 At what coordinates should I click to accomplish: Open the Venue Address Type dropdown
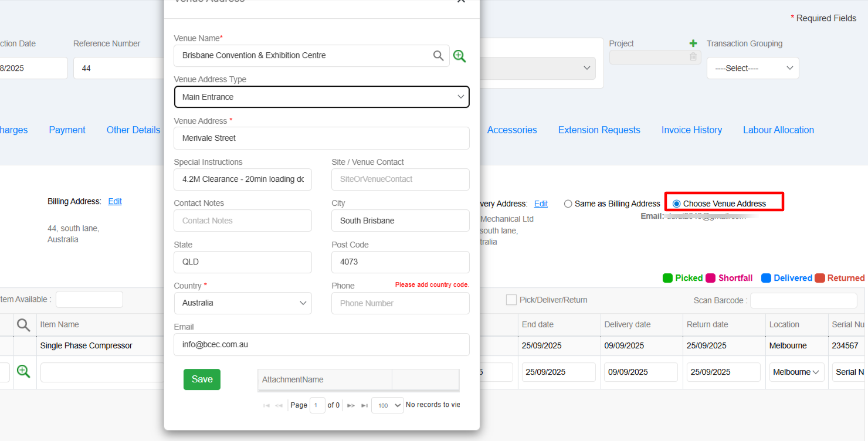[x=321, y=97]
